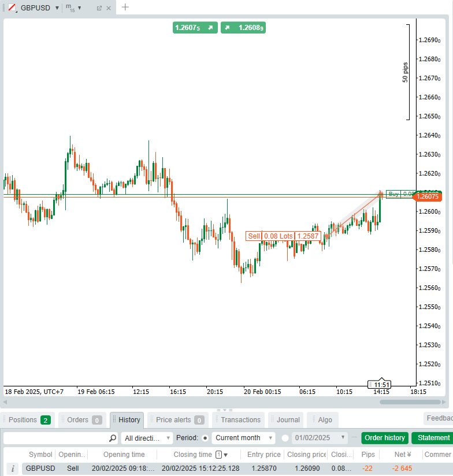Click the 11:51 time countdown marker

pos(379,385)
